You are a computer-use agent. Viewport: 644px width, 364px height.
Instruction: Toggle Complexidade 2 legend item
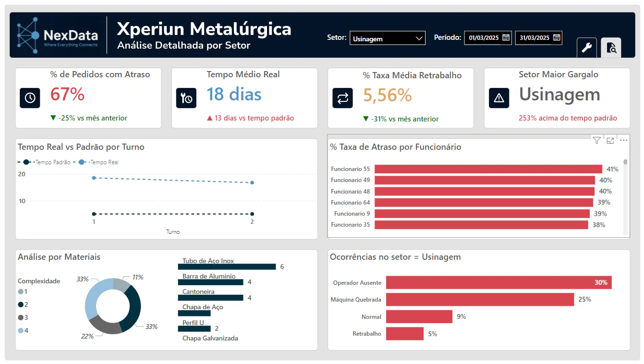click(x=23, y=304)
